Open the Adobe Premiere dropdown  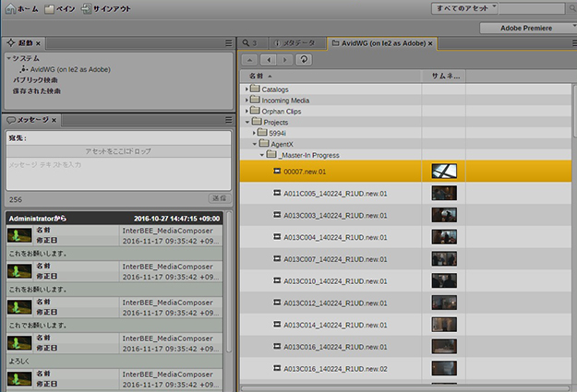528,28
